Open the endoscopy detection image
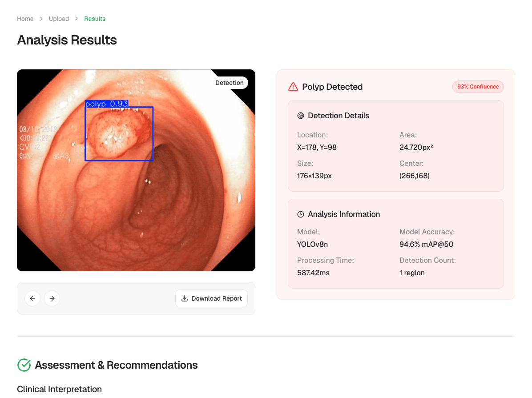The image size is (532, 398). coord(136,170)
